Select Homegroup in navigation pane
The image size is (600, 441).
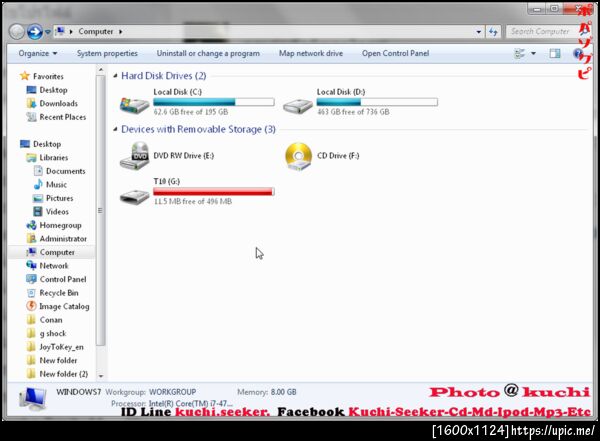pos(60,225)
